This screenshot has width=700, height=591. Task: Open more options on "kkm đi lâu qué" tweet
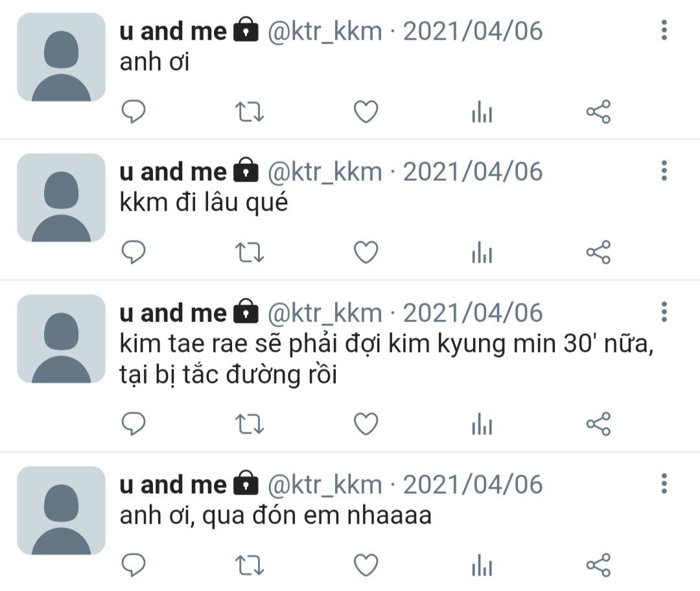pos(664,171)
